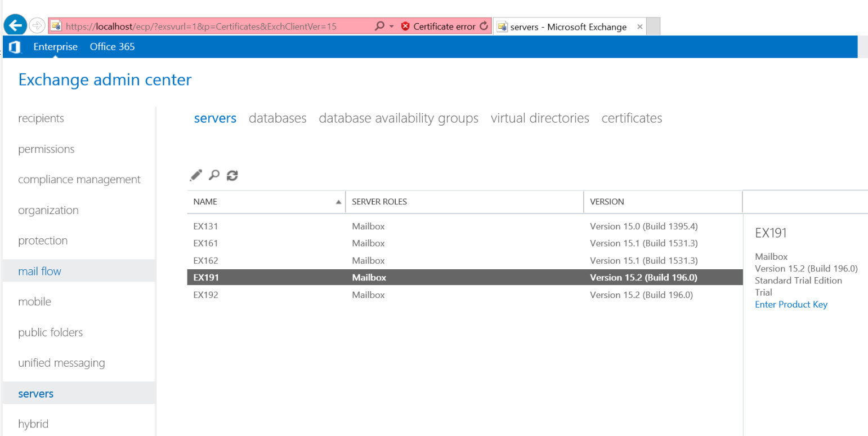Open organization in the left navigation
This screenshot has height=436, width=868.
pyautogui.click(x=48, y=210)
